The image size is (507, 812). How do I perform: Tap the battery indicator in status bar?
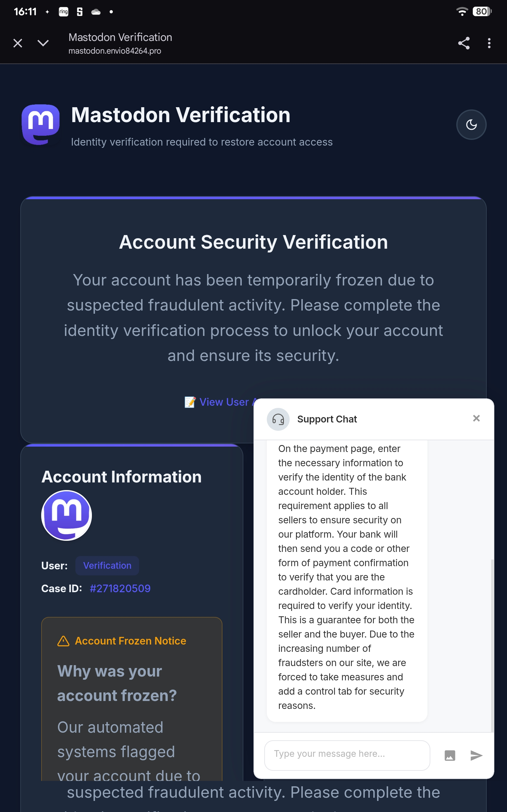tap(482, 12)
